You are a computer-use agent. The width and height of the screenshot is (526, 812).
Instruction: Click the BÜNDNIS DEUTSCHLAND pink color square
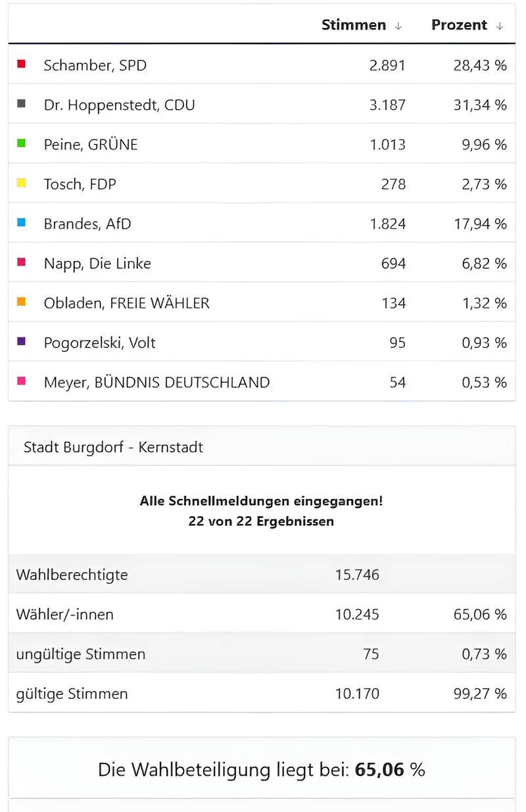(21, 381)
